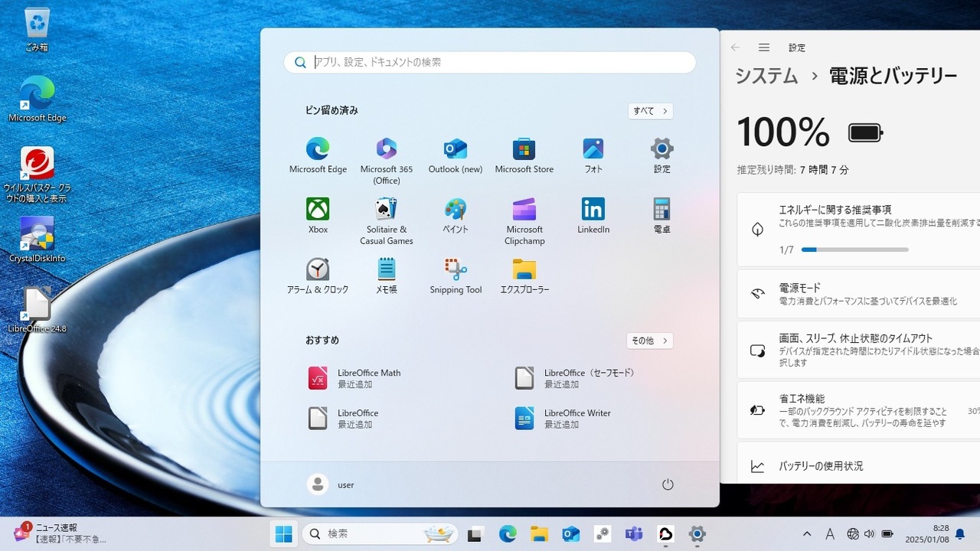This screenshot has width=980, height=551.
Task: Click the power button in Start menu
Action: 668,484
